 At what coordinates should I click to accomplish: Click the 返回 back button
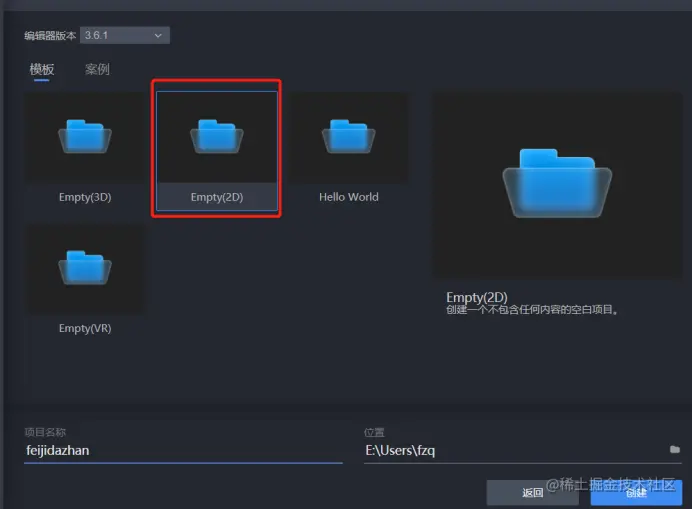pyautogui.click(x=532, y=493)
